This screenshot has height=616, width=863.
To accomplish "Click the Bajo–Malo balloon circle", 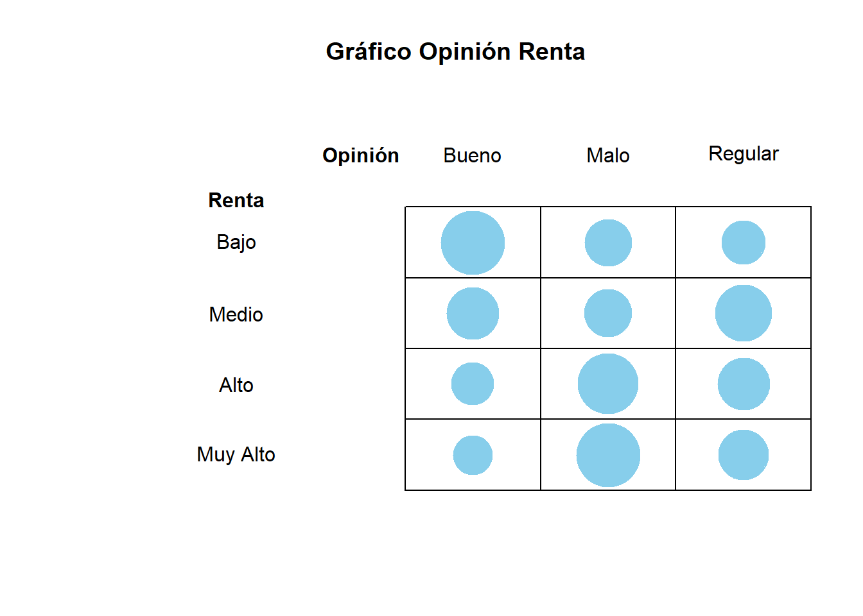I will pyautogui.click(x=608, y=243).
